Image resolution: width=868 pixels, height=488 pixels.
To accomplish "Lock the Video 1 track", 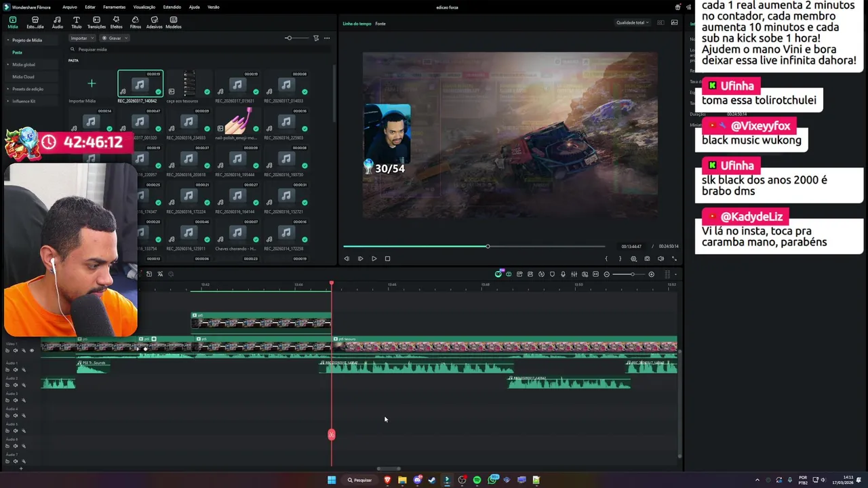I will coord(7,350).
